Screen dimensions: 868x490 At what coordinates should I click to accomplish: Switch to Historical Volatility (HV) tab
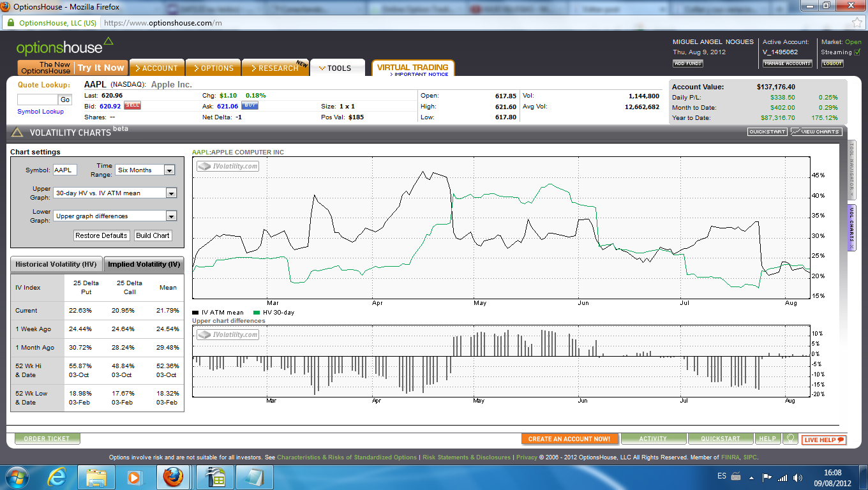pyautogui.click(x=56, y=264)
